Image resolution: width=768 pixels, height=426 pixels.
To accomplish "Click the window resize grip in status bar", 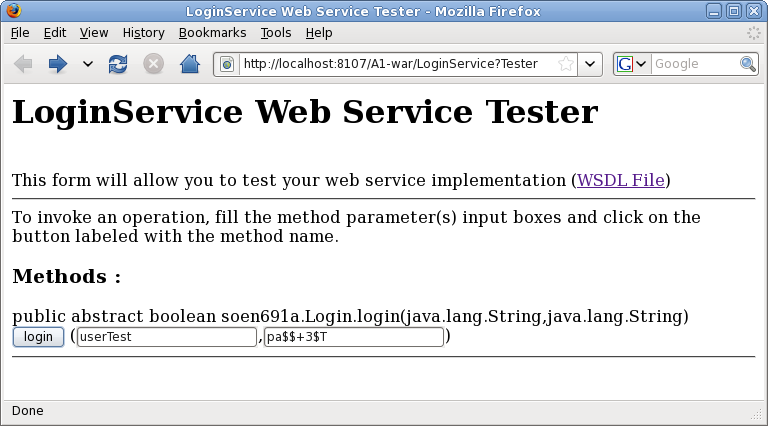I will [x=757, y=415].
